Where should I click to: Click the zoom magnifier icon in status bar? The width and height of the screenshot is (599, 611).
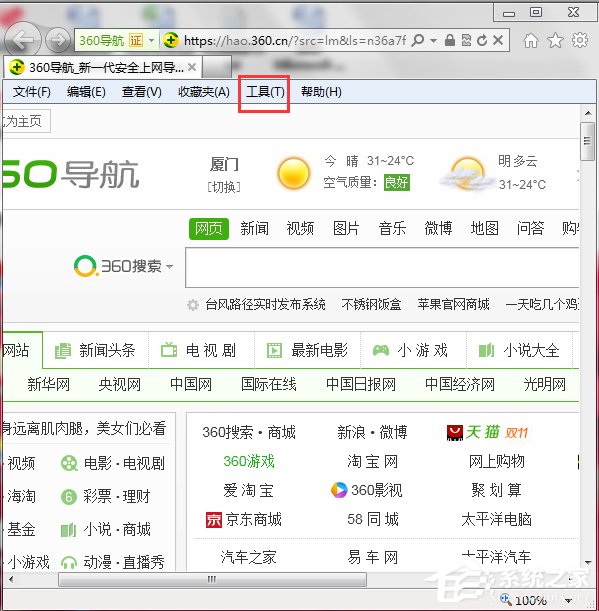pos(506,599)
